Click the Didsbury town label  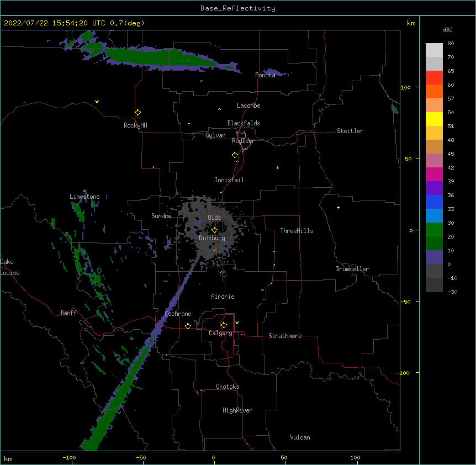tap(212, 238)
